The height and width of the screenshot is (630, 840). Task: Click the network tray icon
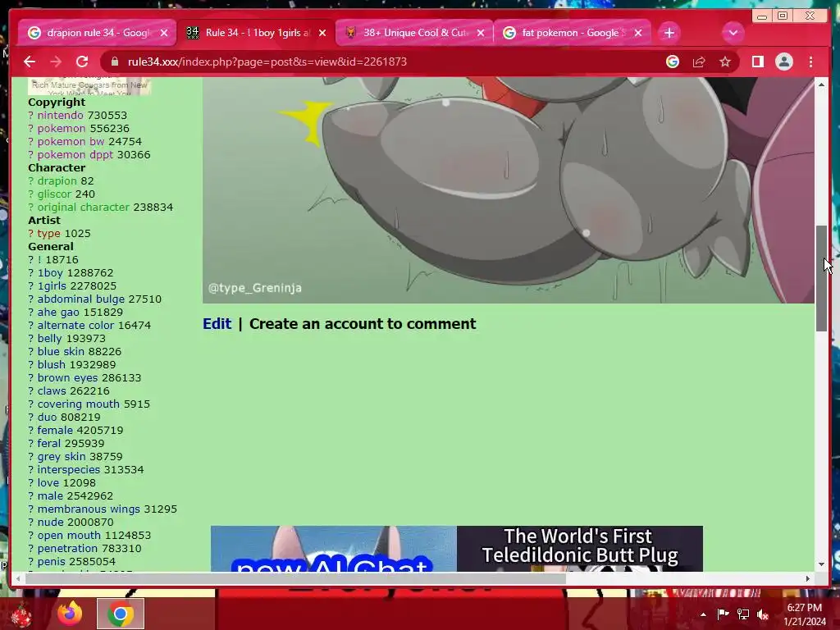coord(743,614)
